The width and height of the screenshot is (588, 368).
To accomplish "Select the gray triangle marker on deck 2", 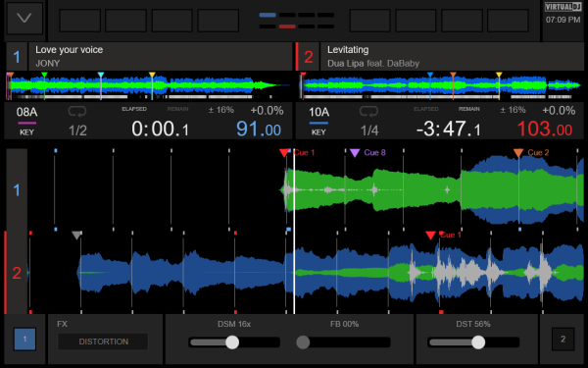I will [x=76, y=236].
